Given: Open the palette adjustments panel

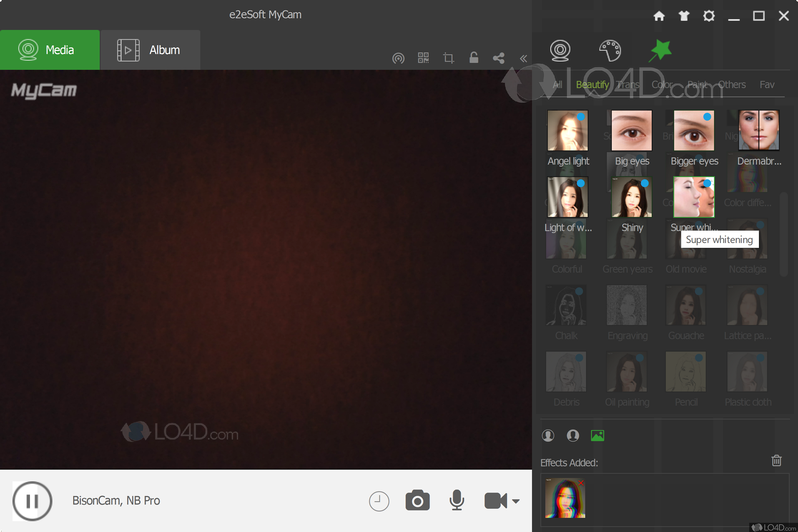Looking at the screenshot, I should [x=610, y=51].
